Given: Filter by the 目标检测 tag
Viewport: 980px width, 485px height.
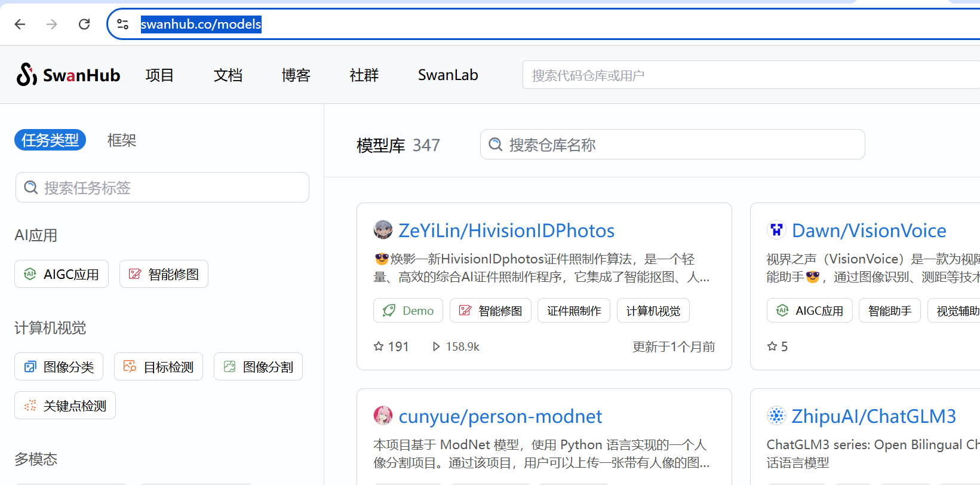Looking at the screenshot, I should [158, 367].
